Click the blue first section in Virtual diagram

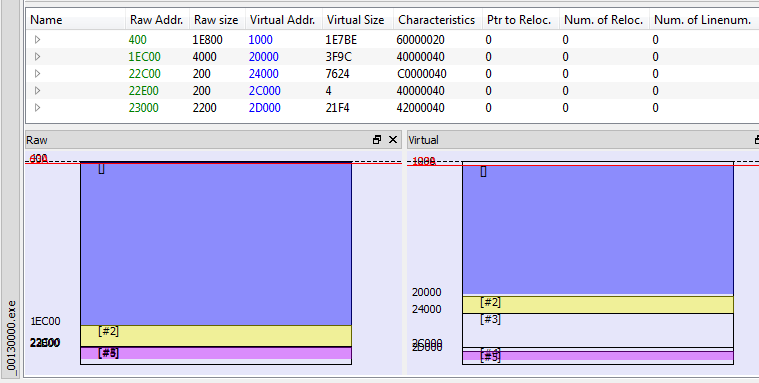598,230
